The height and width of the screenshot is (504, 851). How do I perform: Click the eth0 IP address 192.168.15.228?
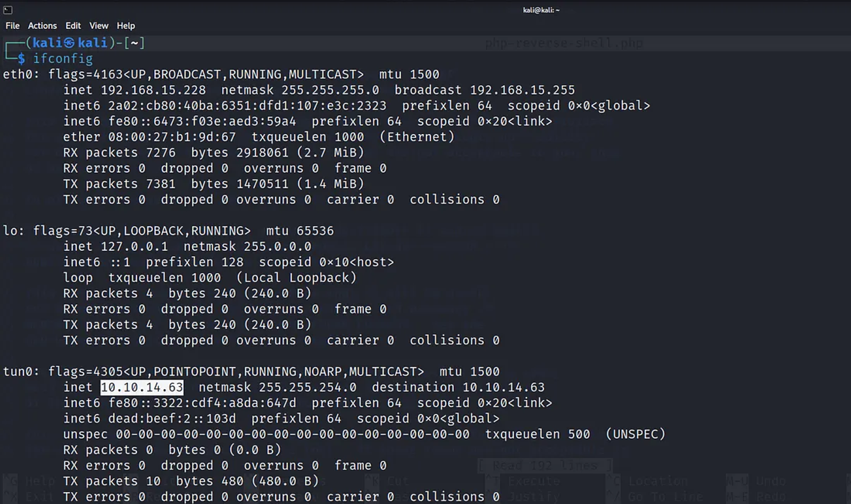(x=153, y=90)
